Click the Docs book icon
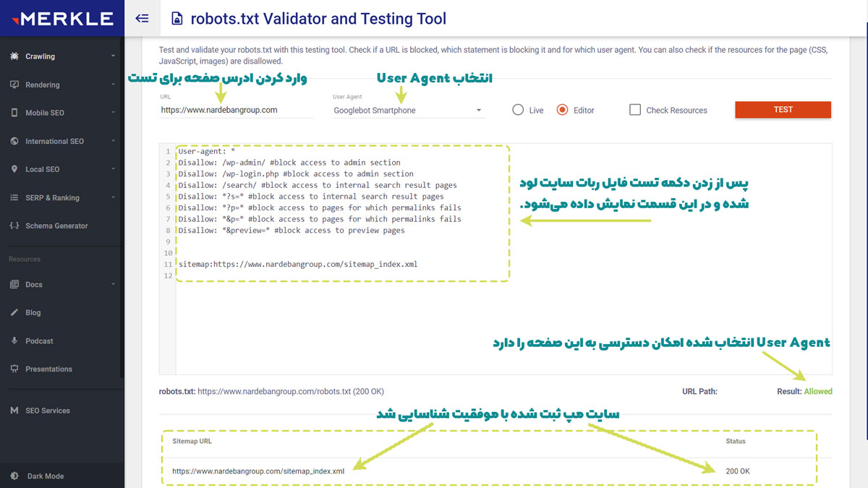The image size is (868, 488). pos(14,284)
